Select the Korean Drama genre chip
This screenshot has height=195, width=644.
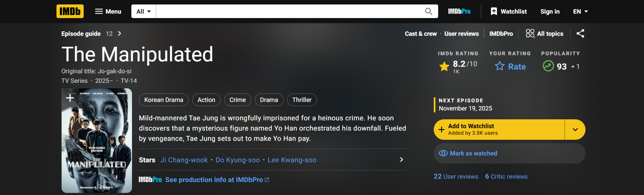[164, 100]
